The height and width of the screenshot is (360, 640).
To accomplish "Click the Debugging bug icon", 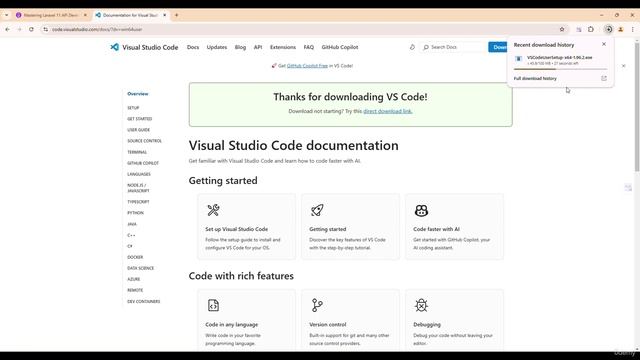I will (x=421, y=305).
